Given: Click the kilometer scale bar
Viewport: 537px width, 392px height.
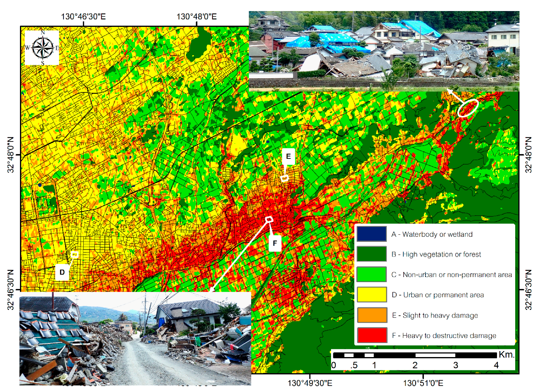Looking at the screenshot, I should [x=415, y=355].
